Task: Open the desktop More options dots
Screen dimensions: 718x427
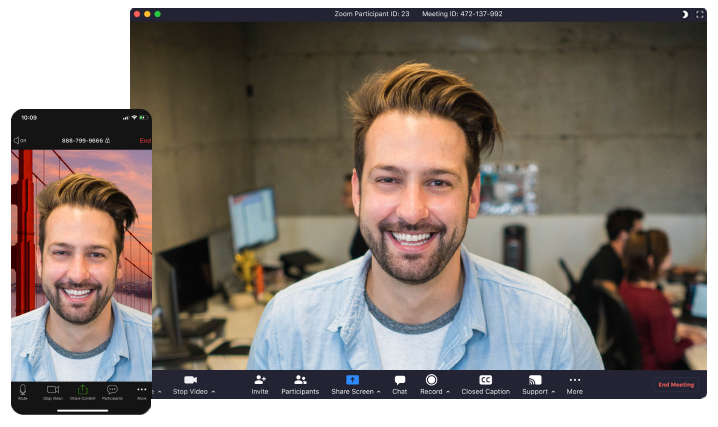Action: click(x=575, y=380)
